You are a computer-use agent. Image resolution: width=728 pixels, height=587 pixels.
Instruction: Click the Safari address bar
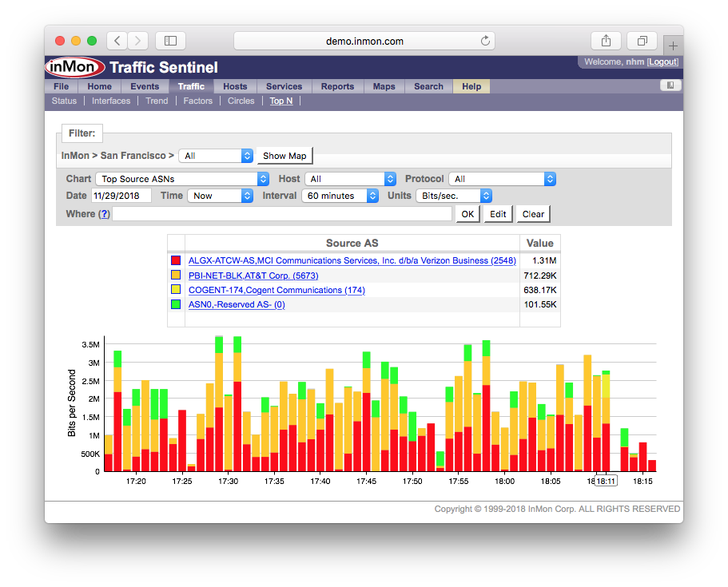tap(364, 41)
